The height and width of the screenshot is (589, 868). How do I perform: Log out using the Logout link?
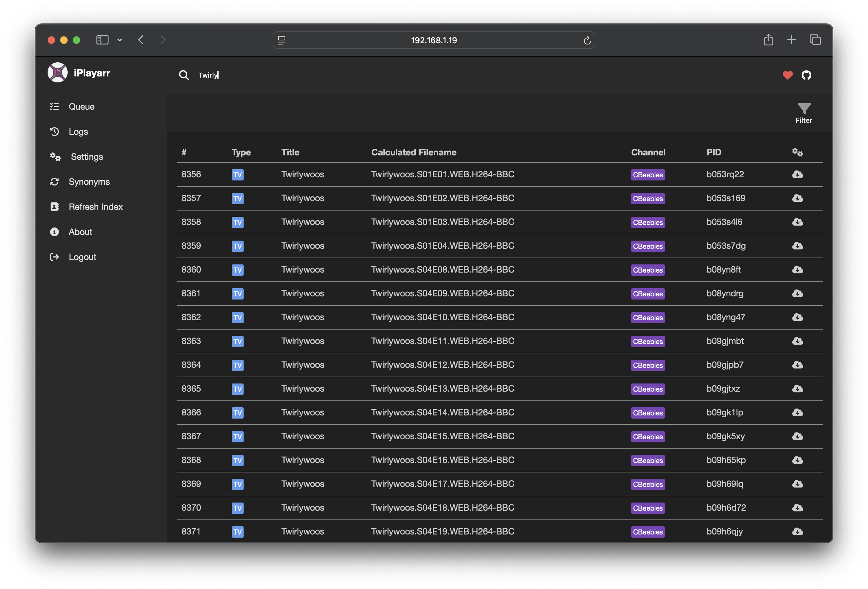coord(82,257)
